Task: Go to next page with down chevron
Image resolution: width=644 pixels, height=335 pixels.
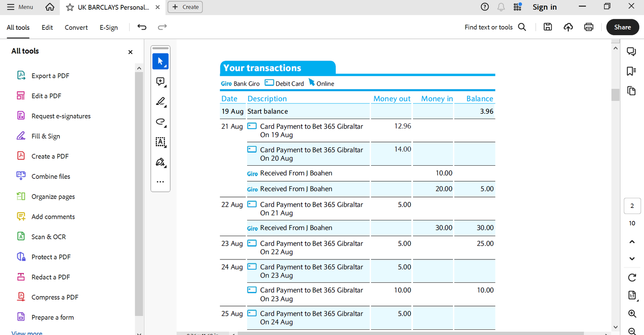Action: coord(632,259)
